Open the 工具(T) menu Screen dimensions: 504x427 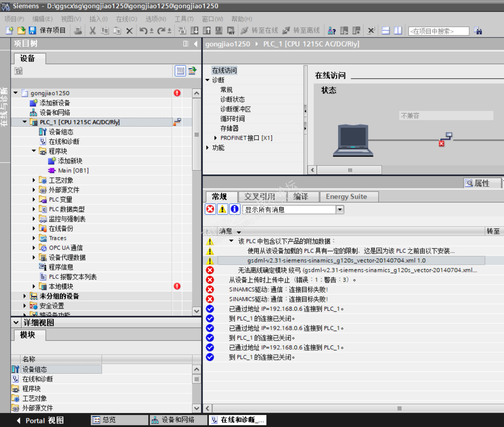tap(184, 19)
